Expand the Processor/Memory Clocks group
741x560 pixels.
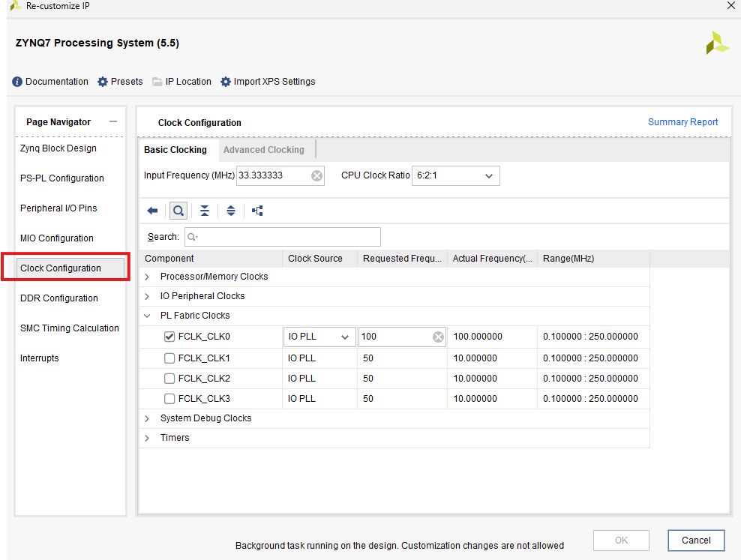pyautogui.click(x=147, y=277)
